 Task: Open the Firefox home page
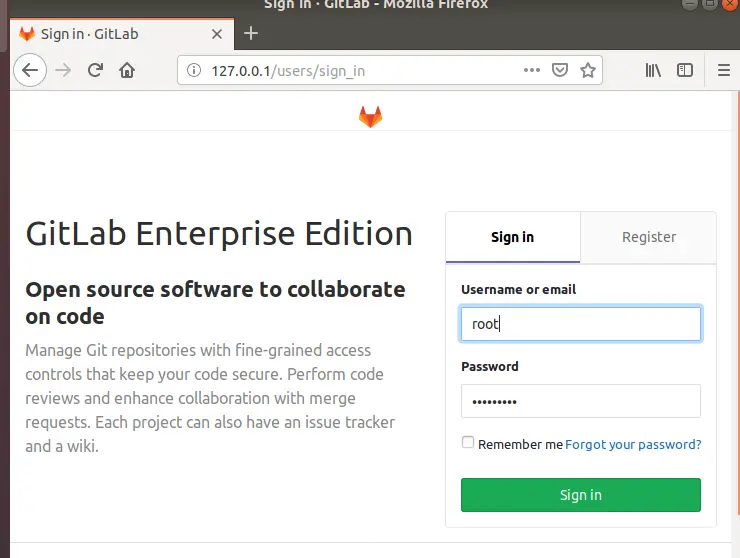127,70
